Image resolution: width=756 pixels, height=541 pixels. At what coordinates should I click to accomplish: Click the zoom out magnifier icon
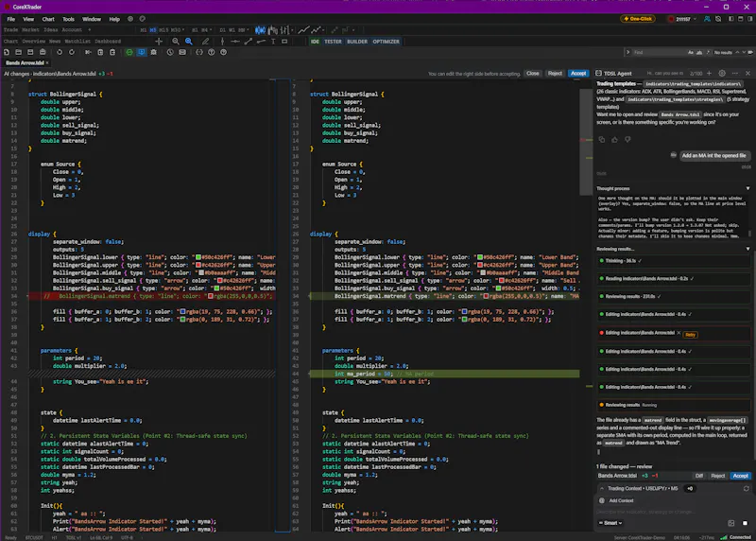176,42
